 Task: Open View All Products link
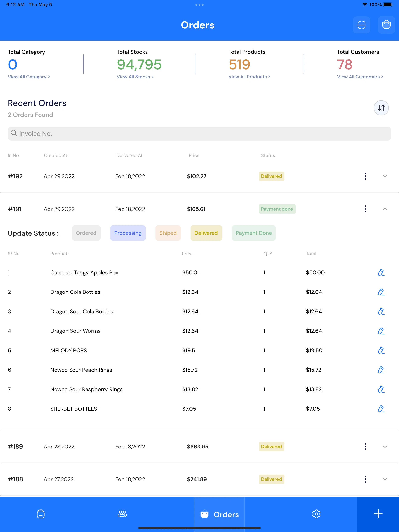[249, 77]
